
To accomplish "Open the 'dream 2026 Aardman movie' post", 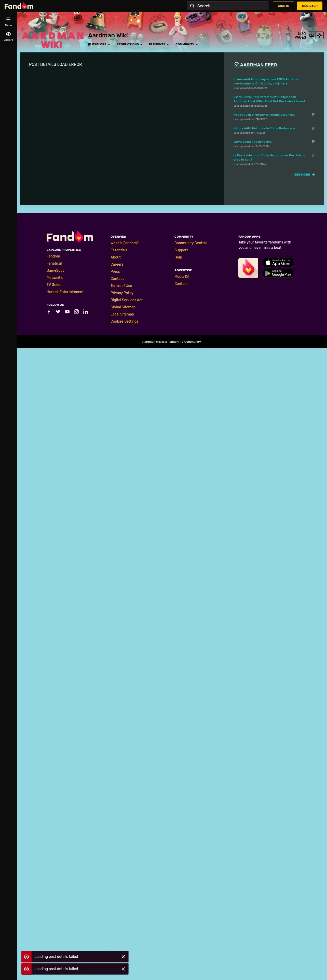I will 266,81.
